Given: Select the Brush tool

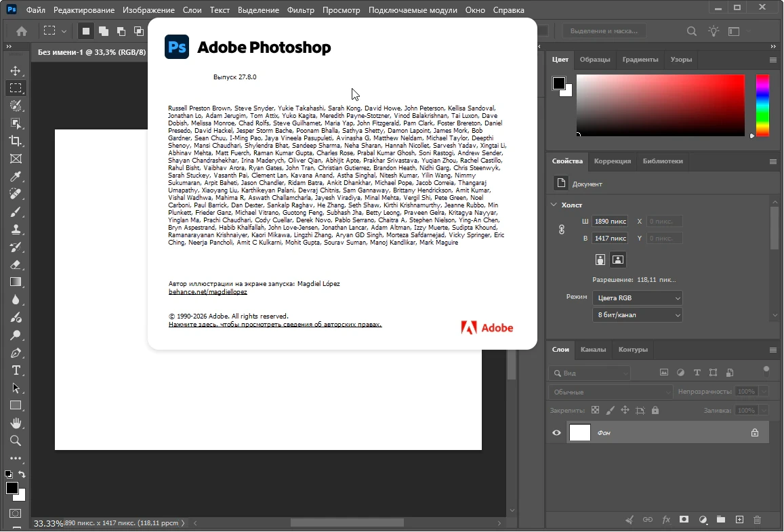Looking at the screenshot, I should [16, 211].
